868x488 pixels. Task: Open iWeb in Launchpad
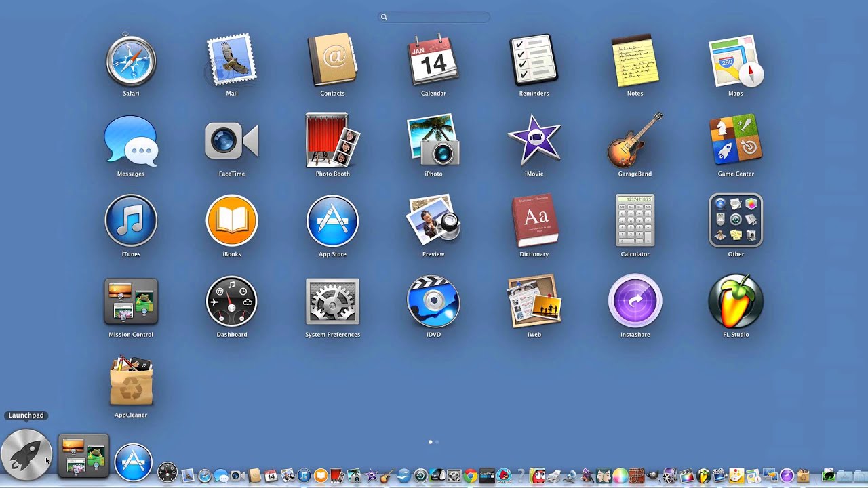point(534,301)
